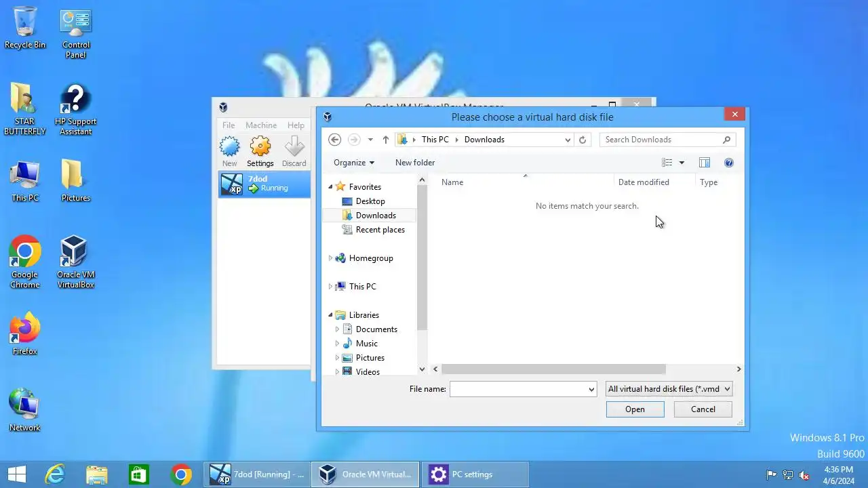This screenshot has width=868, height=488.
Task: Show the preview pane
Action: click(705, 163)
